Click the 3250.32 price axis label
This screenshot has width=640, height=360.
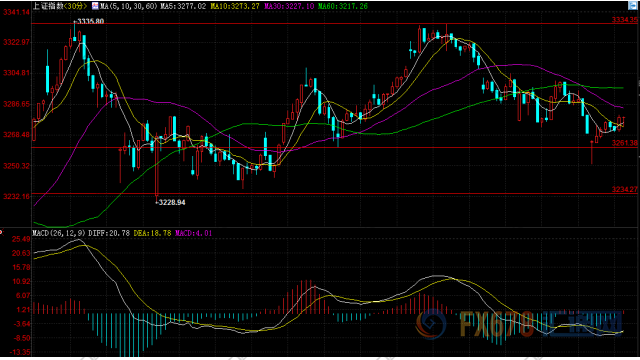coord(16,166)
